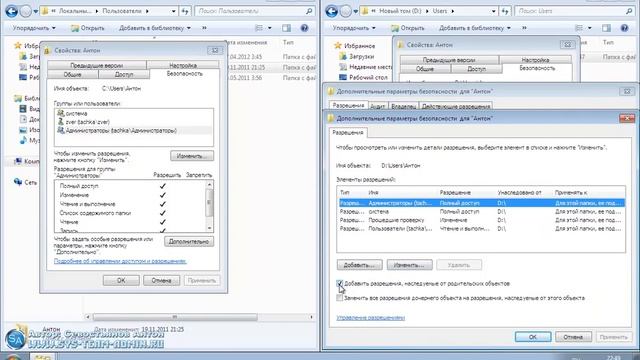Expand toolbar overflow chevron in left Explorer
640x360 pixels.
coord(204,28)
